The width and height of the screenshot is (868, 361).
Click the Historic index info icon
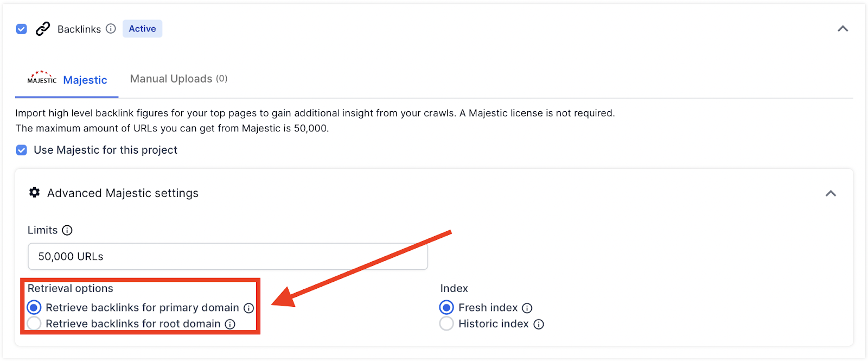coord(539,324)
